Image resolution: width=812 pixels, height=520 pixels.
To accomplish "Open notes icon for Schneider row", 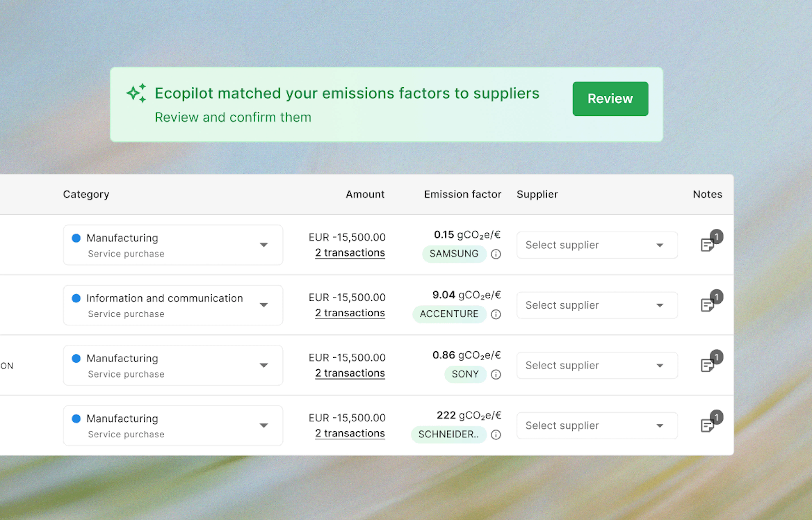I will click(x=707, y=425).
